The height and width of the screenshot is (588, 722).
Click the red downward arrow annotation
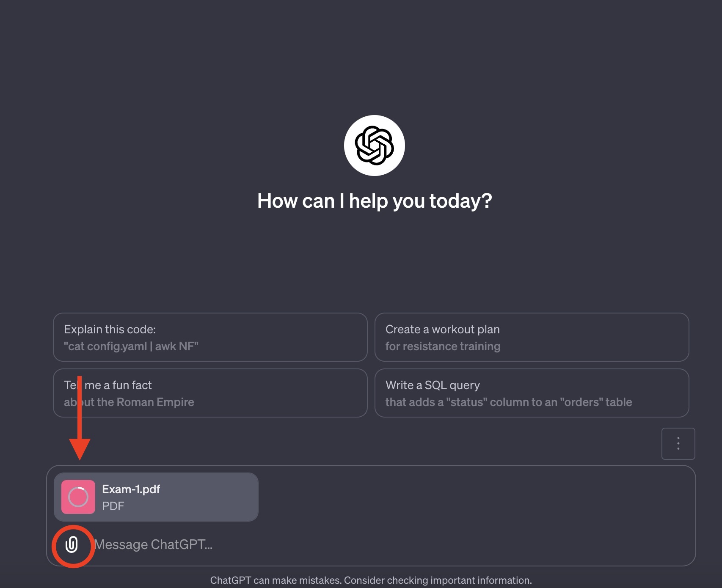(80, 423)
